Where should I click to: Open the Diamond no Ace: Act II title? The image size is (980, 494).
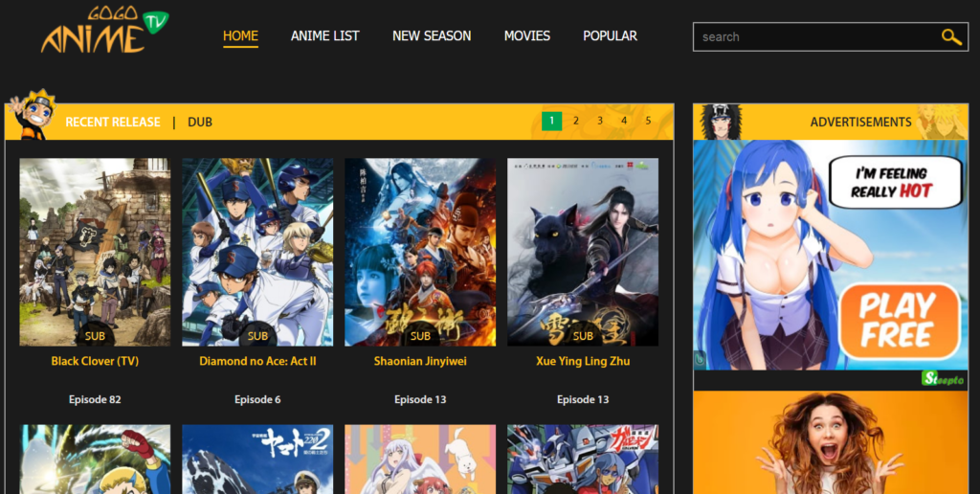[x=257, y=362]
